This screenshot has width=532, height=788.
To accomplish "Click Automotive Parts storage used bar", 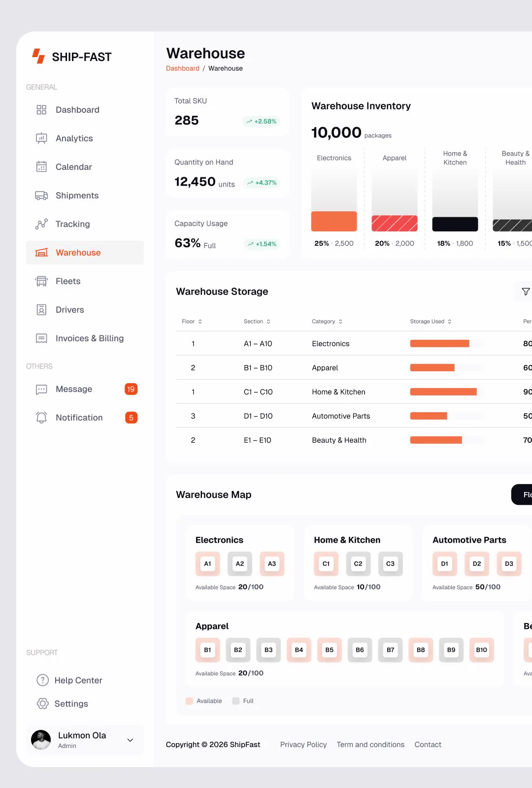I will point(447,416).
